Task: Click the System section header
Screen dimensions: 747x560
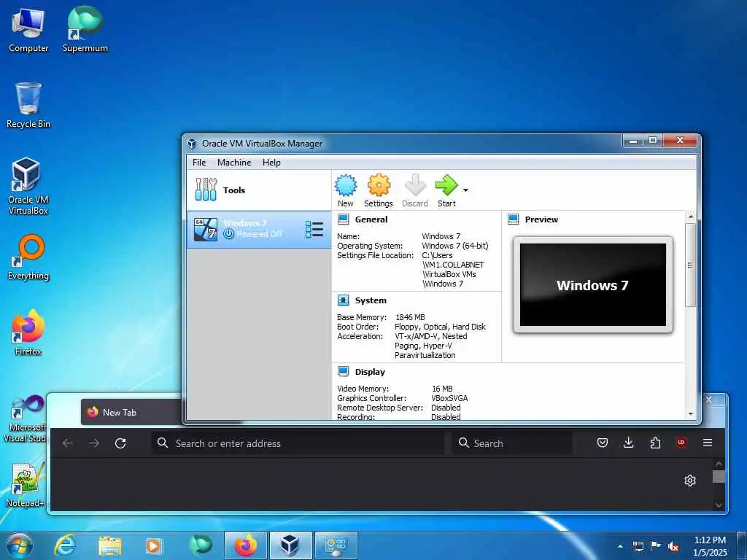Action: [x=371, y=300]
